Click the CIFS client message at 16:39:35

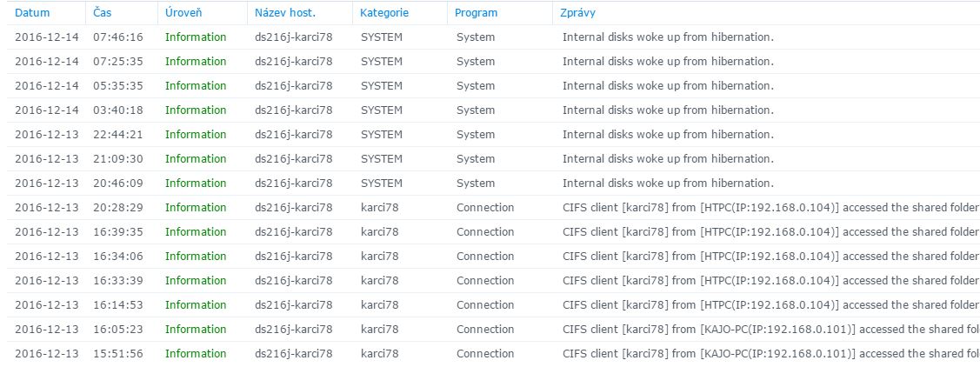pyautogui.click(x=770, y=232)
